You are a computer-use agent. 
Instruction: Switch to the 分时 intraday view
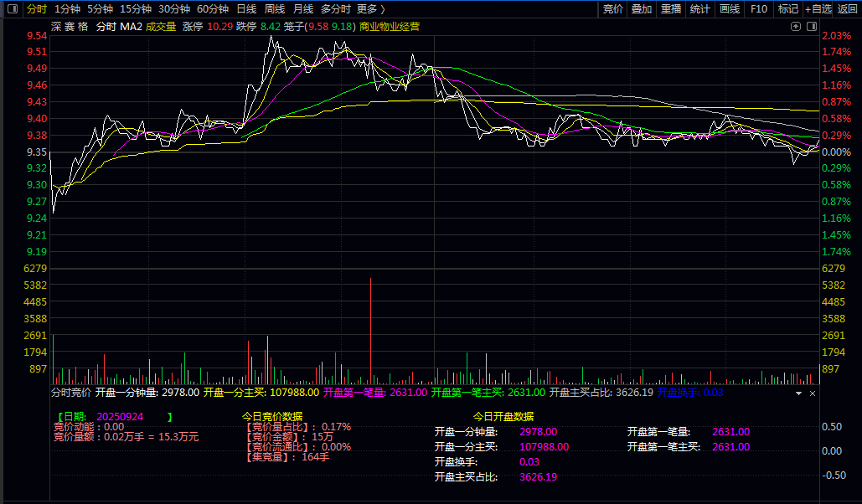pos(36,9)
